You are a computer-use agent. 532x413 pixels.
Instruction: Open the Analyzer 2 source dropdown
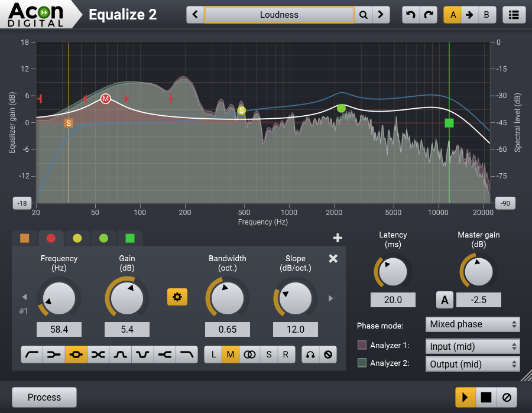473,364
